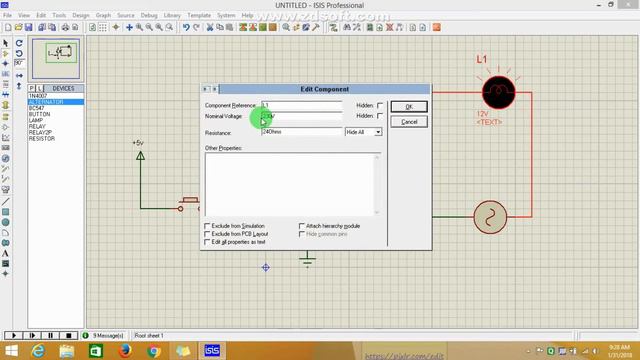640x360 pixels.
Task: Click Cancel in Edit Component dialog
Action: (409, 122)
